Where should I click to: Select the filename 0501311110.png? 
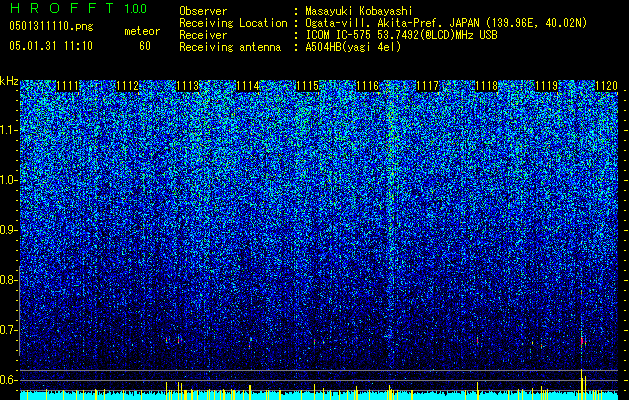tap(51, 26)
